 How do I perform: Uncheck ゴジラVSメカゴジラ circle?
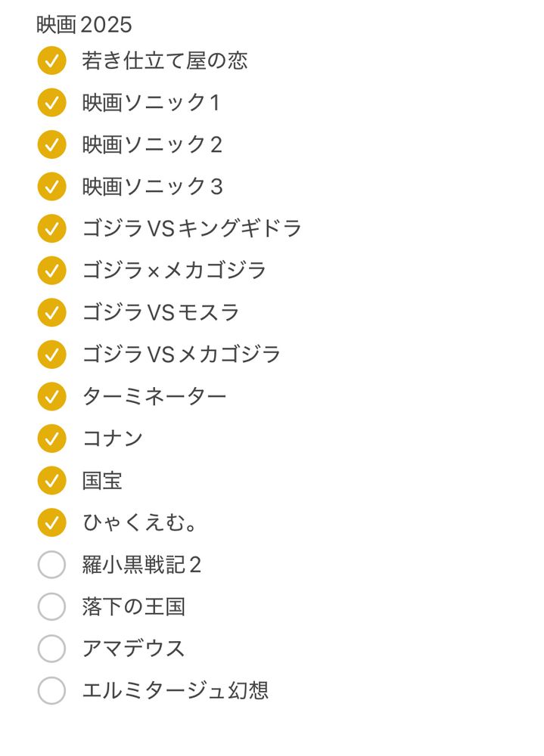pos(51,355)
